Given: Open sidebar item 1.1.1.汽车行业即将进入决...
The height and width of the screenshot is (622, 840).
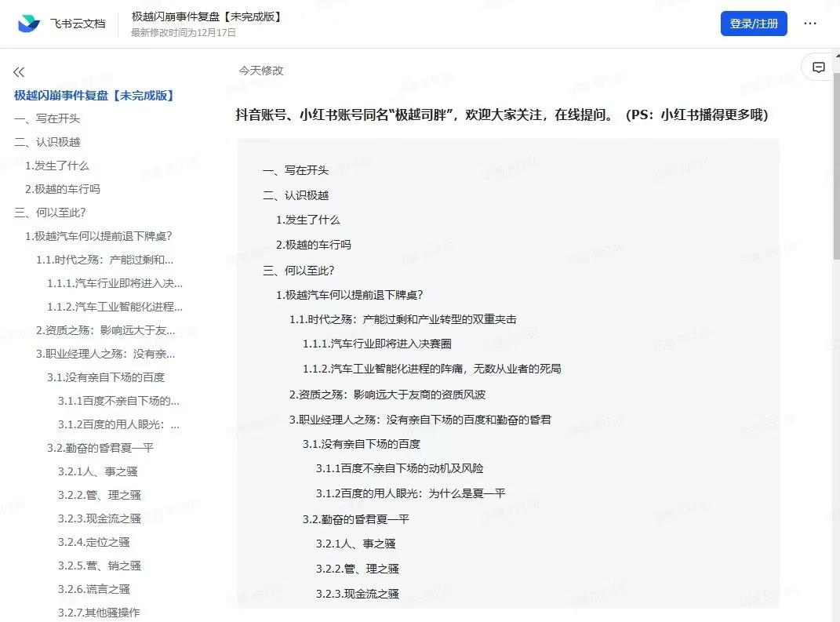Looking at the screenshot, I should pos(115,283).
